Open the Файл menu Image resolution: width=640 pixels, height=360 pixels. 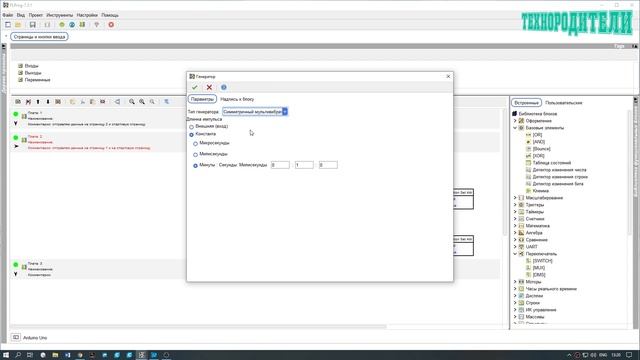[x=8, y=15]
